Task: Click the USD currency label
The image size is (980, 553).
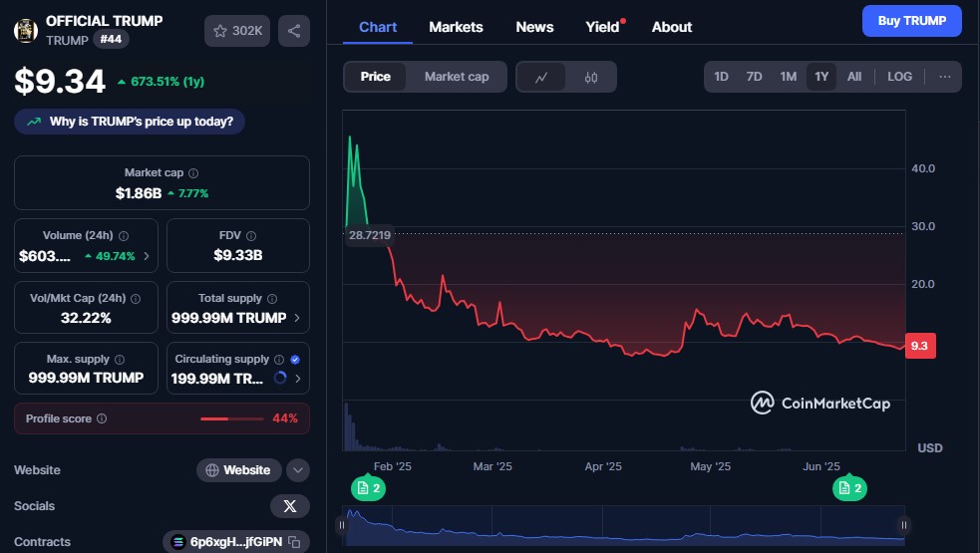Action: [929, 448]
